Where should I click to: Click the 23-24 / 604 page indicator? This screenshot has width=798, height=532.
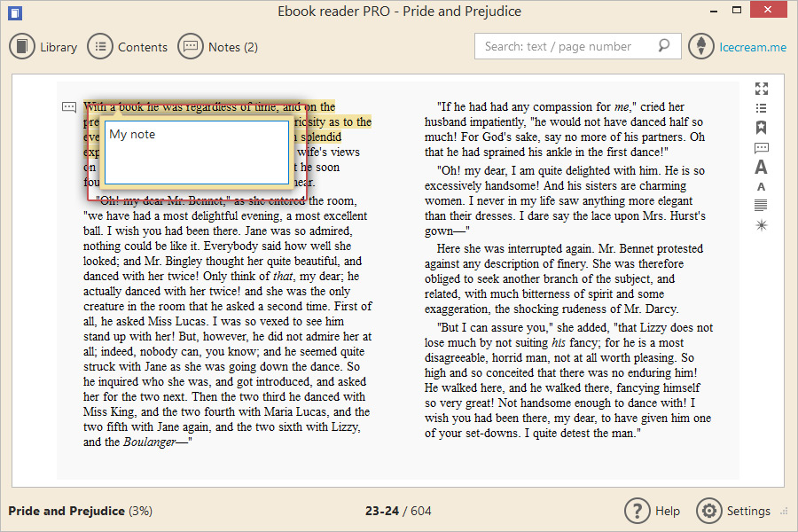coord(398,511)
